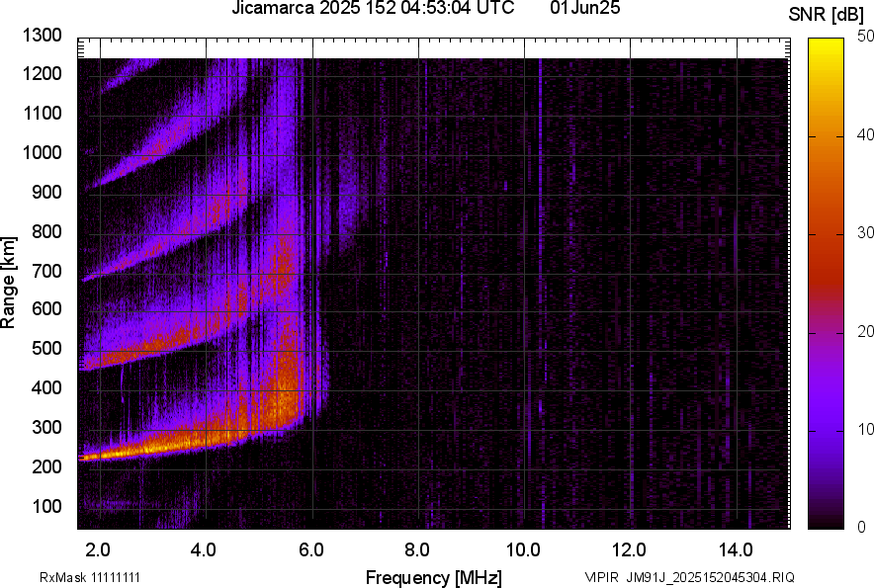
Task: Select the 01Jun25 date label
Action: [584, 8]
